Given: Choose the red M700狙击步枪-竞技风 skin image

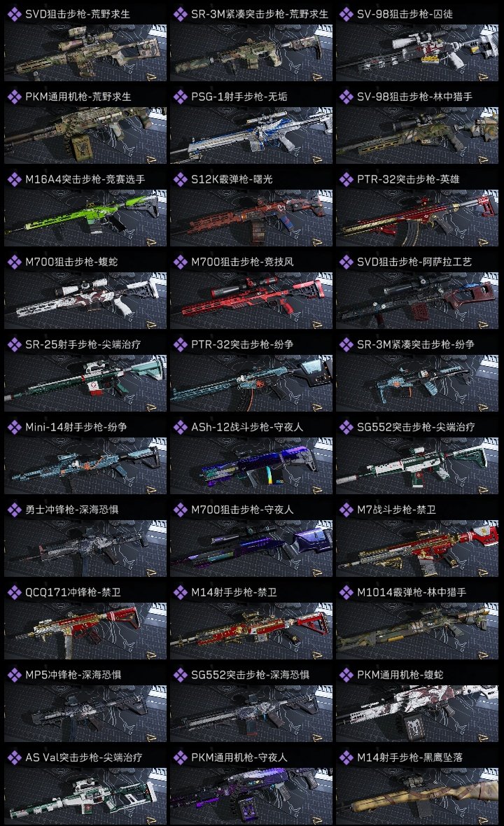Looking at the screenshot, I should [251, 300].
